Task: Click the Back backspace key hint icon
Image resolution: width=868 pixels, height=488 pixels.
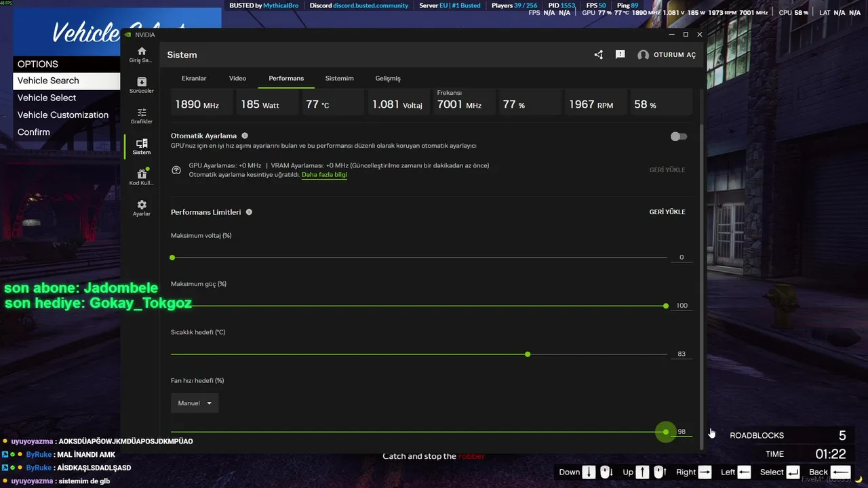Action: tap(840, 472)
